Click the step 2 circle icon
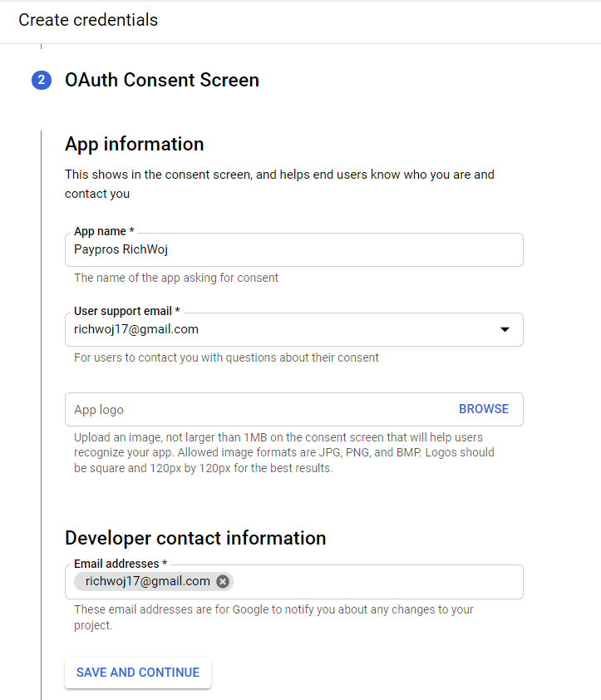This screenshot has width=601, height=700. (x=42, y=80)
